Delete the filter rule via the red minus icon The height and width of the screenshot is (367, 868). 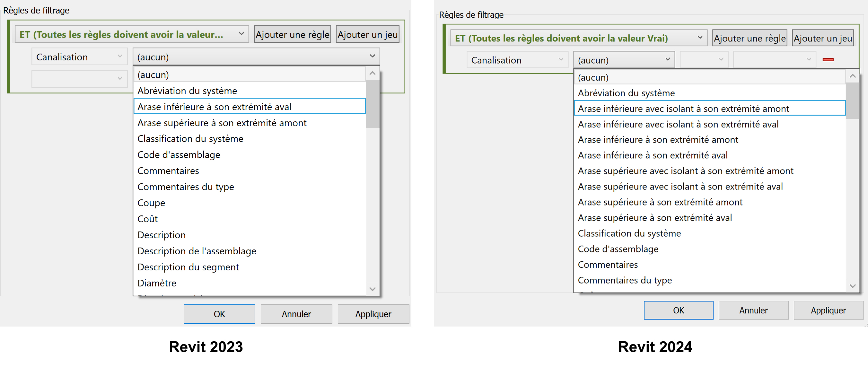tap(829, 59)
